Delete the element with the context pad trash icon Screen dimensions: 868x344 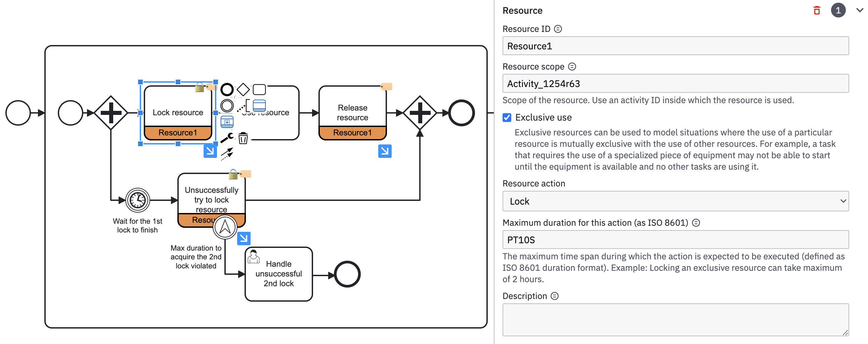coord(243,138)
